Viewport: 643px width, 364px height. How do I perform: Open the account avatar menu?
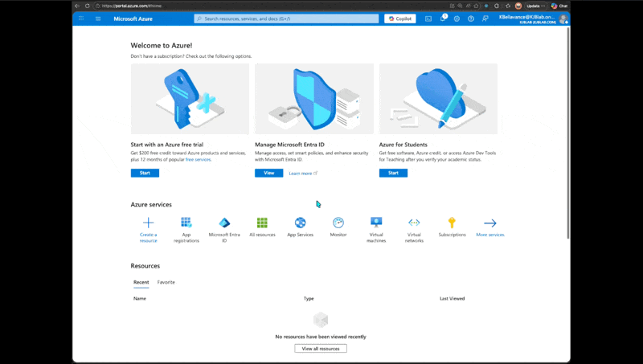coord(563,18)
